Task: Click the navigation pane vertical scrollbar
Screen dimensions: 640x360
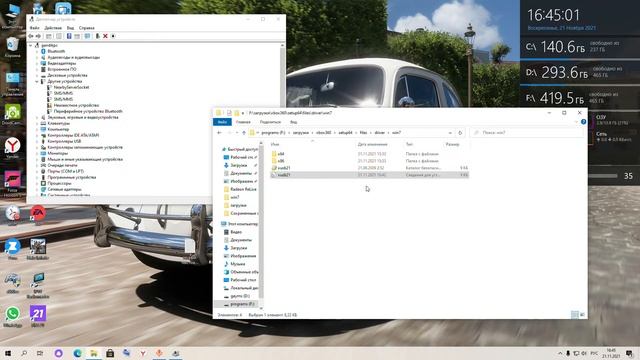Action: point(261,225)
